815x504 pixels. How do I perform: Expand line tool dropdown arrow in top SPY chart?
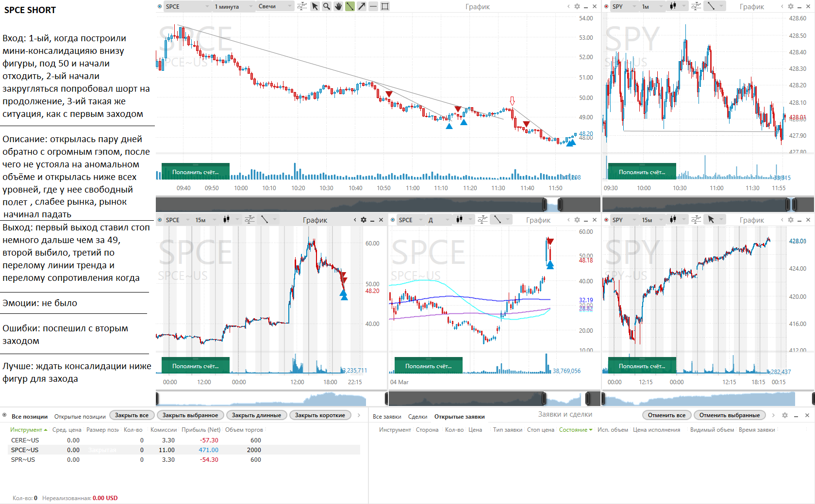point(721,6)
